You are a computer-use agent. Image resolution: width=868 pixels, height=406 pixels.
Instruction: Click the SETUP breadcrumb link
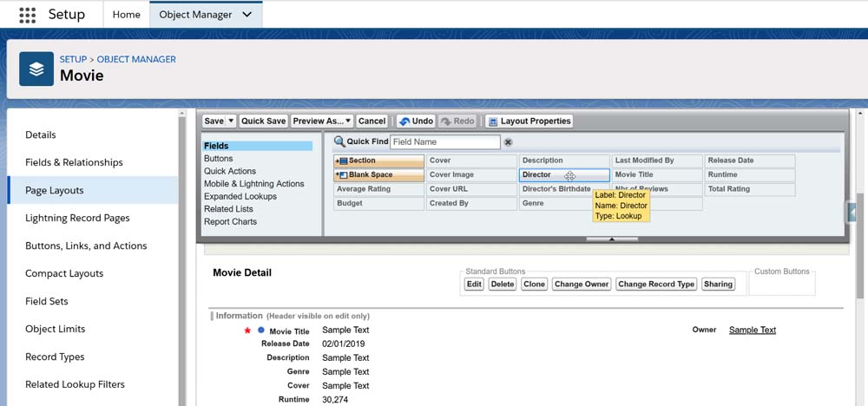pyautogui.click(x=73, y=59)
